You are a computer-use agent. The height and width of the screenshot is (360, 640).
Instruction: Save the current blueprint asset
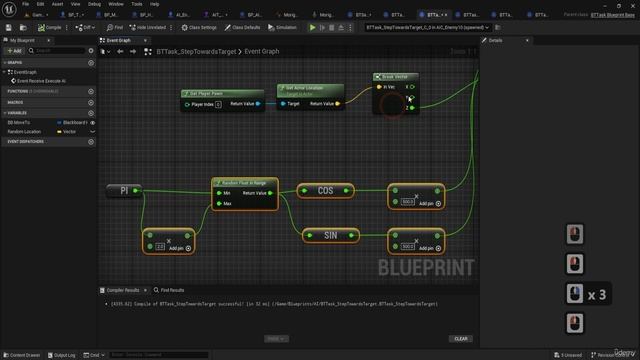point(9,28)
